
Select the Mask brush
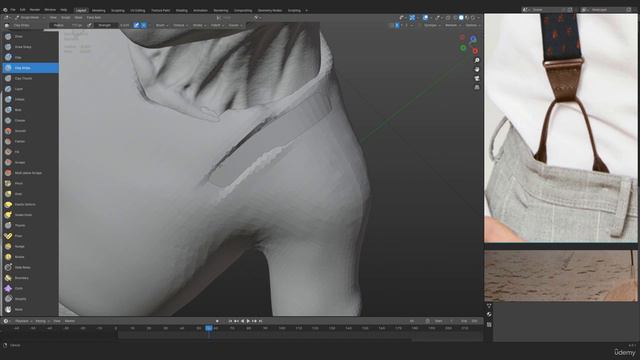(30, 309)
